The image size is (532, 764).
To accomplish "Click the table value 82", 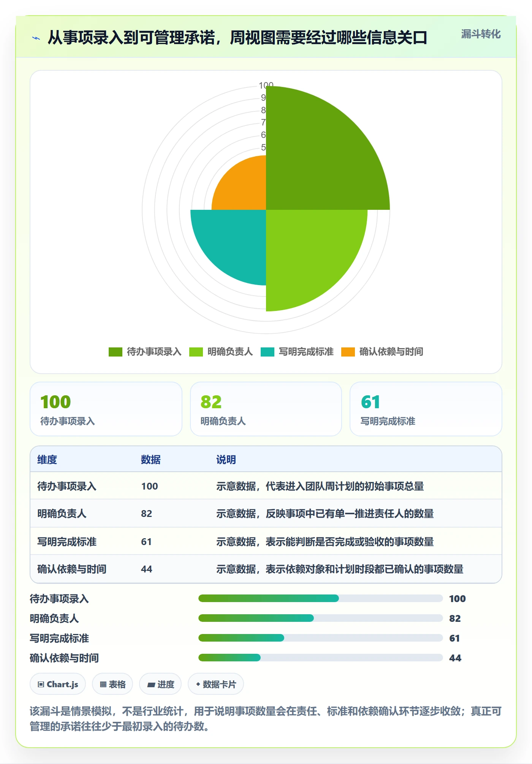I will pyautogui.click(x=146, y=514).
